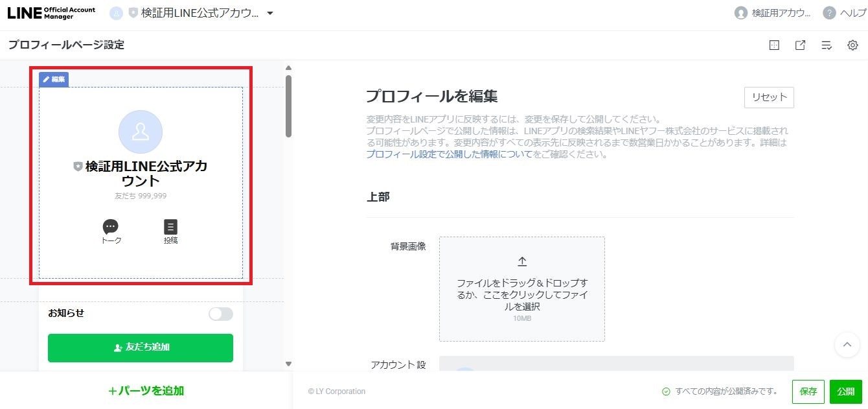Click the preview panel scrollbar thumb
The height and width of the screenshot is (409, 868).
pos(289,106)
